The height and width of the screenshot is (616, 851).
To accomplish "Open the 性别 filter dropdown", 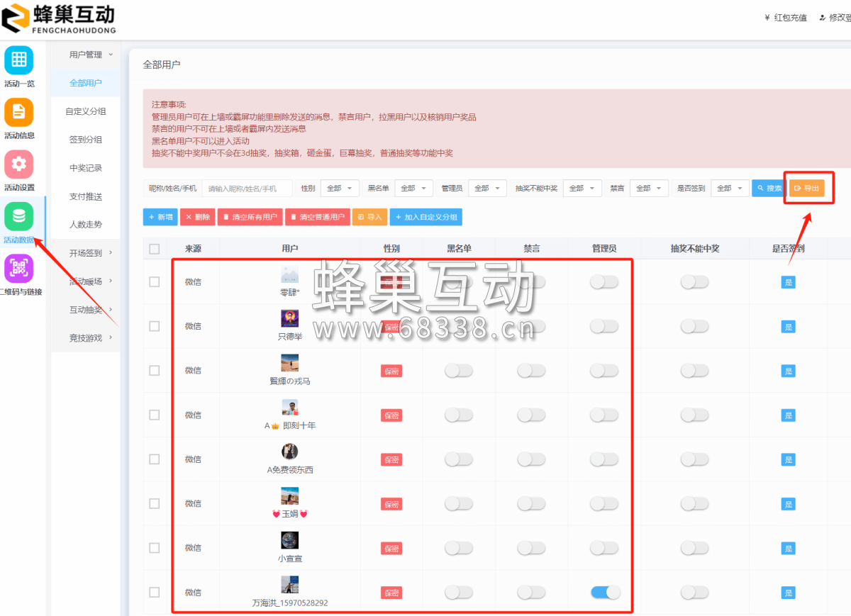I will (339, 188).
